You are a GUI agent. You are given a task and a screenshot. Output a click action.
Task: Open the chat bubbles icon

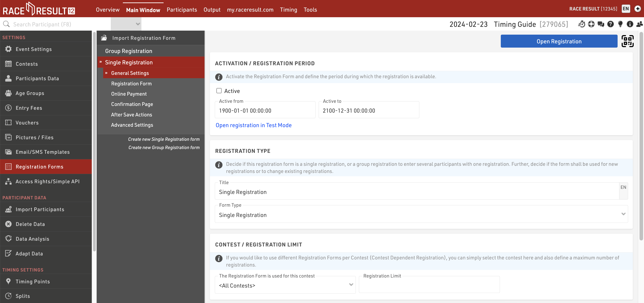(x=601, y=24)
